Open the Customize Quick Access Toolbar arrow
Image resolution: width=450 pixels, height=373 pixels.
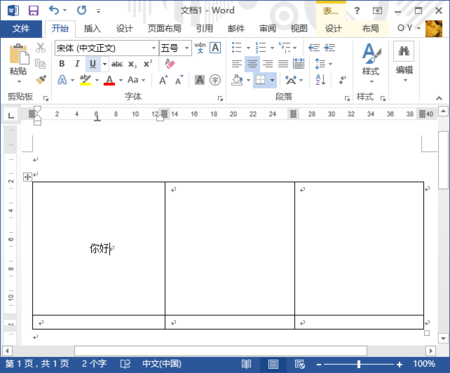point(98,11)
